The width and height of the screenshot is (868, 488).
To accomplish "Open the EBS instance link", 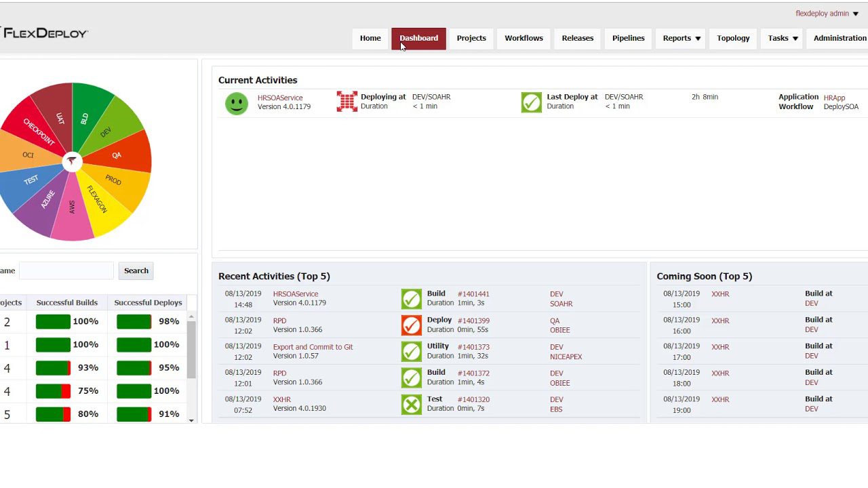I will (x=556, y=409).
